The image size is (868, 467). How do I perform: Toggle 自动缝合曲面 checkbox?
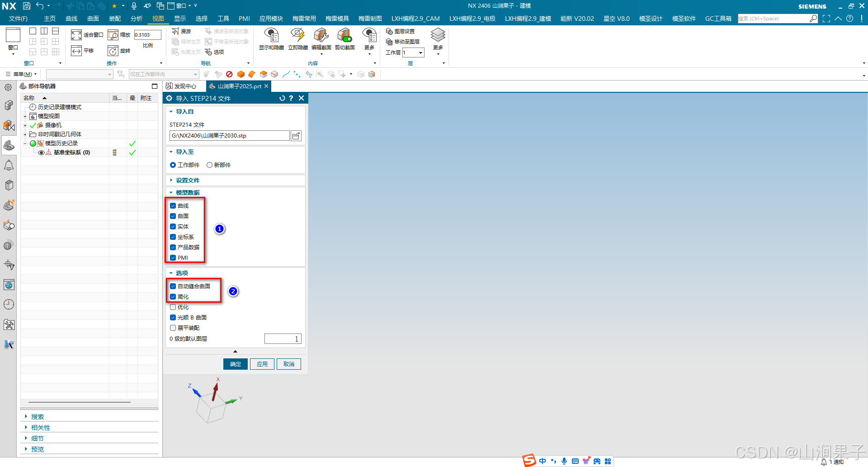point(173,286)
